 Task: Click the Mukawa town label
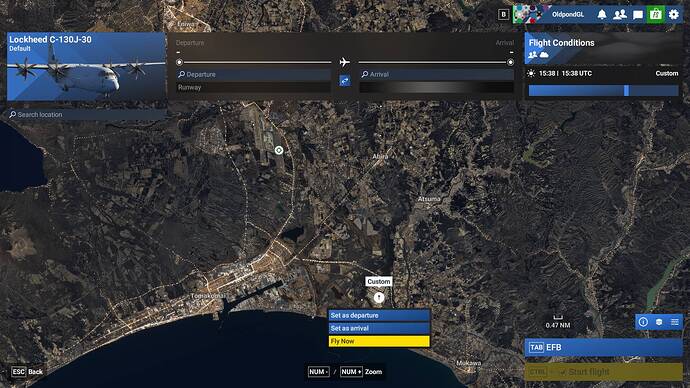[x=469, y=363]
